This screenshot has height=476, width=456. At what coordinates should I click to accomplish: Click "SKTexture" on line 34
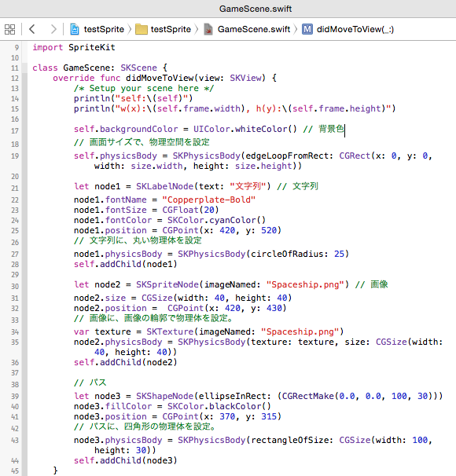click(x=170, y=331)
